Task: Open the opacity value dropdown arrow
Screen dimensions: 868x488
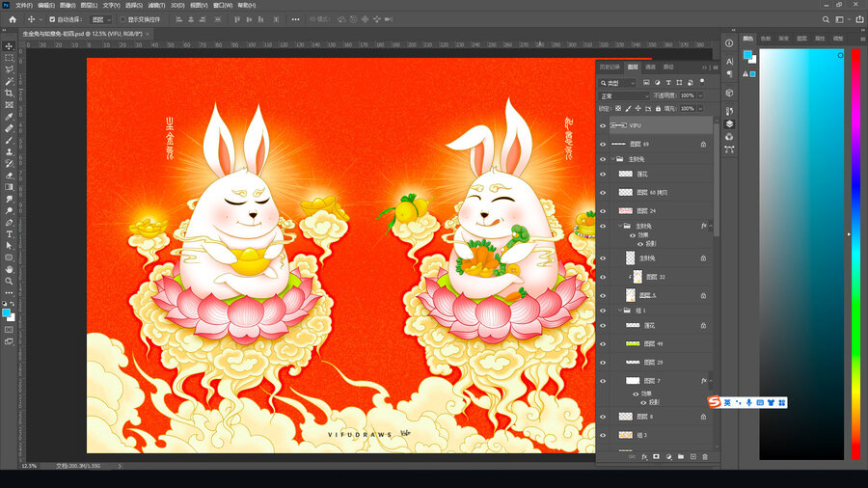Action: pos(700,95)
